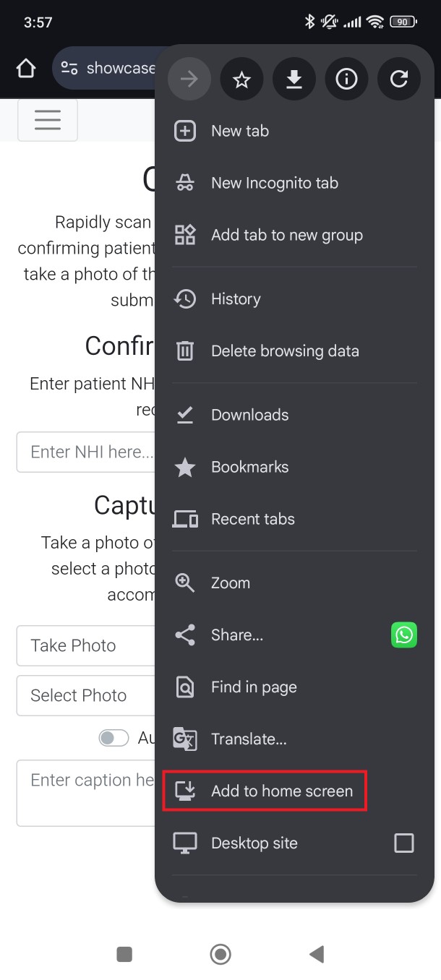
Task: Check the Desktop site checkbox
Action: 403,843
